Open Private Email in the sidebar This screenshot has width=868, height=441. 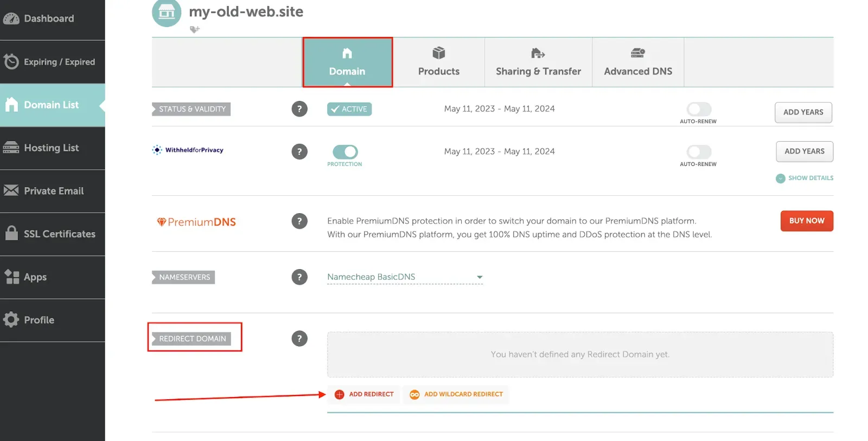click(x=52, y=191)
